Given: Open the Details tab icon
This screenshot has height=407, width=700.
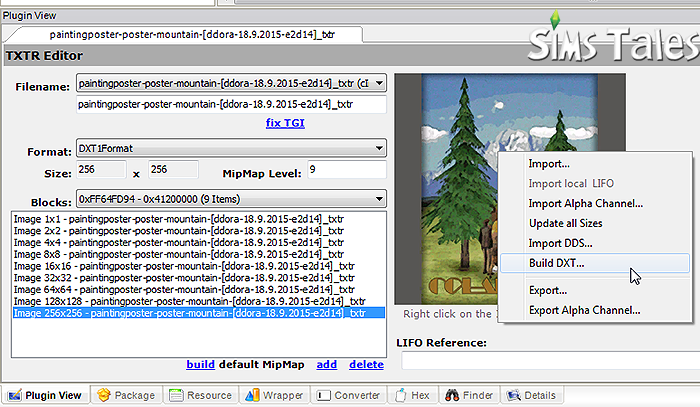Looking at the screenshot, I should point(514,395).
